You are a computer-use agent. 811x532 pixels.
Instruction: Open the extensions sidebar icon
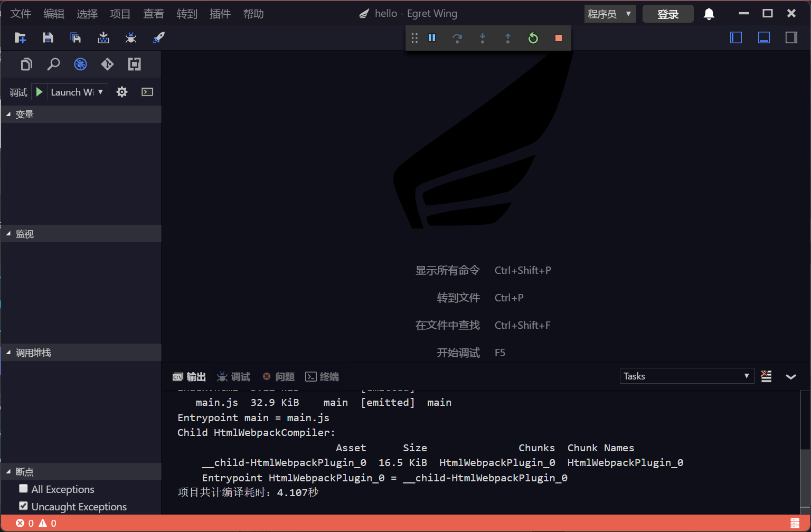pyautogui.click(x=134, y=64)
